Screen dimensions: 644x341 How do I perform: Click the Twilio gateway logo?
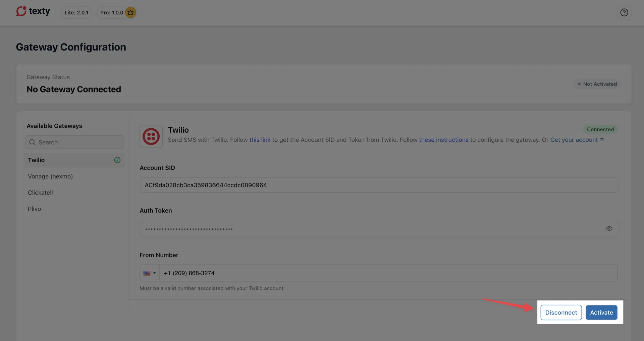[151, 136]
